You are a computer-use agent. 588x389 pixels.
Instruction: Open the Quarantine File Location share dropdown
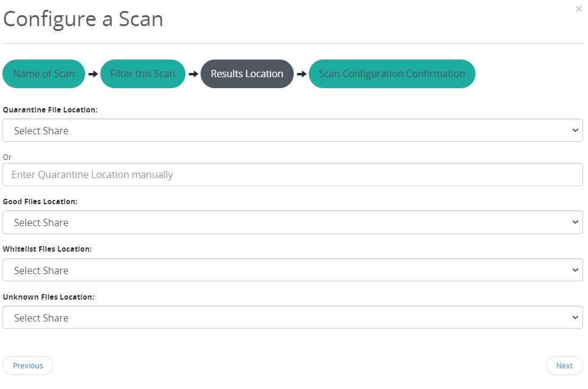point(293,131)
